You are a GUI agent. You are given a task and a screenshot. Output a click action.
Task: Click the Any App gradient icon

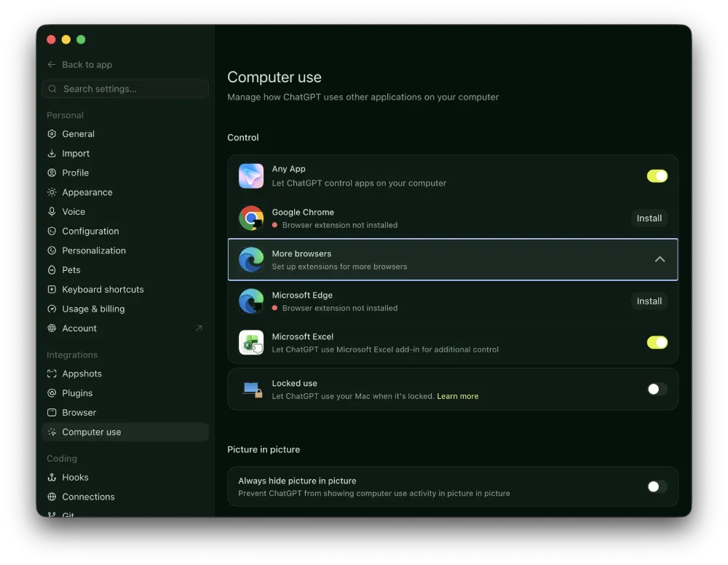click(251, 176)
